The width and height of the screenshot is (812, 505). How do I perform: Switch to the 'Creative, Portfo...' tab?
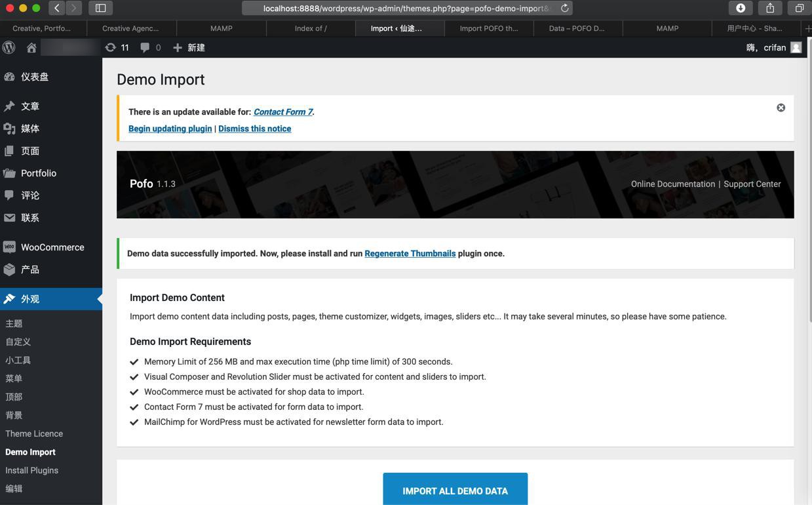click(42, 28)
